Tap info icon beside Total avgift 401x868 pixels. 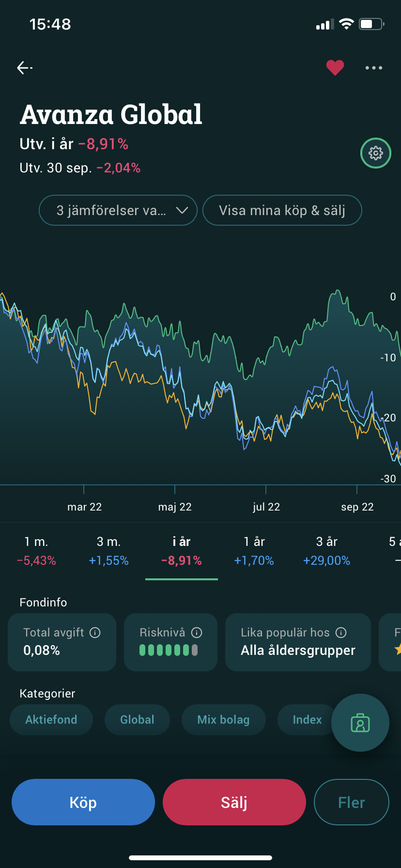pyautogui.click(x=95, y=633)
